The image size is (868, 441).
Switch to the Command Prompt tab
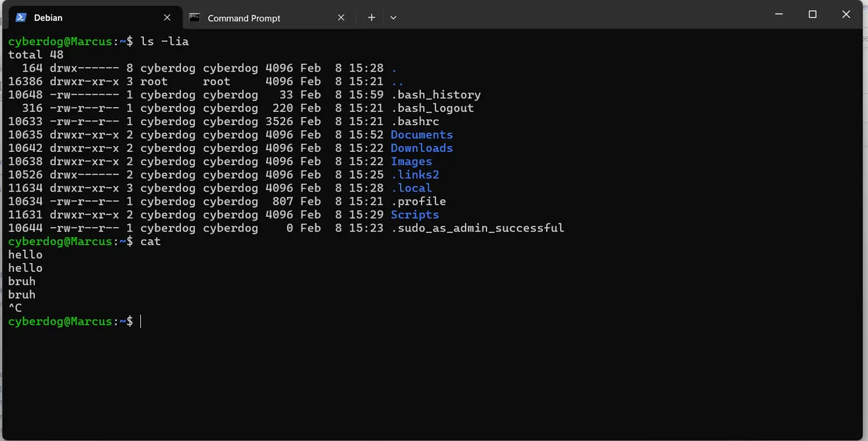click(x=268, y=17)
